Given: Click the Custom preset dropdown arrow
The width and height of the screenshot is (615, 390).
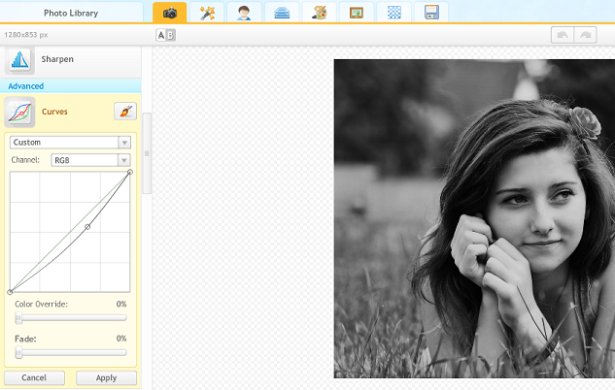Looking at the screenshot, I should tap(124, 142).
